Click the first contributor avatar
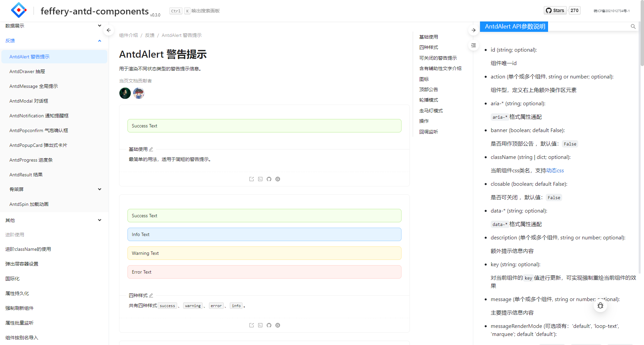The width and height of the screenshot is (644, 345). point(125,93)
